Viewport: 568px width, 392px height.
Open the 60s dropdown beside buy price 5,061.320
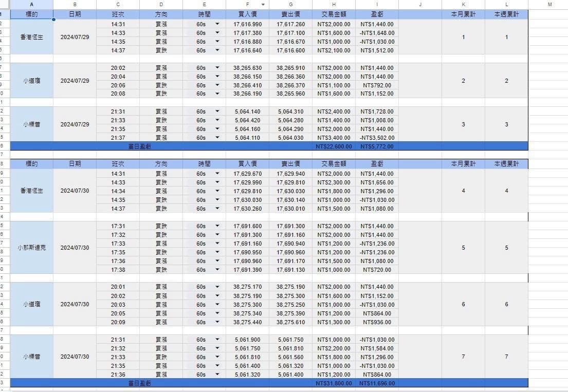pos(217,375)
